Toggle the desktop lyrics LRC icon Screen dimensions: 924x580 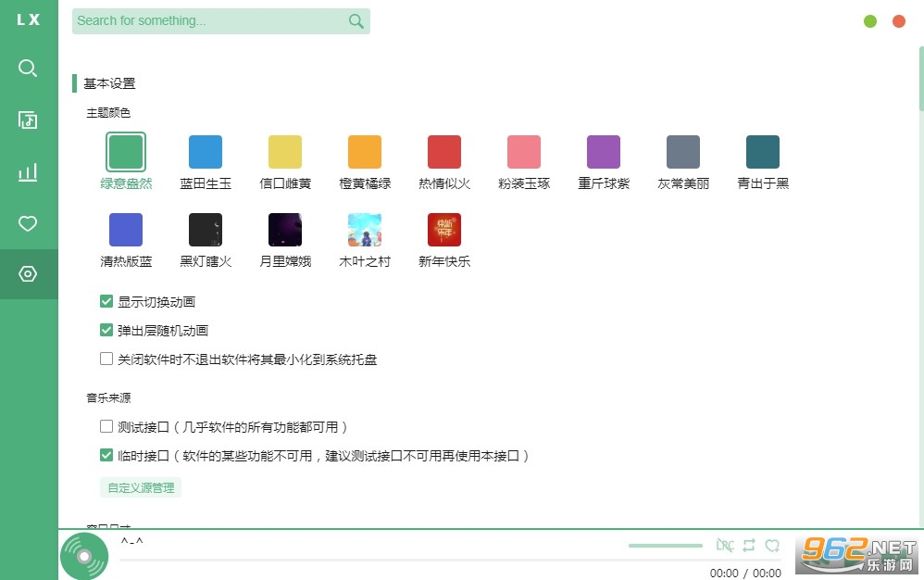coord(726,546)
